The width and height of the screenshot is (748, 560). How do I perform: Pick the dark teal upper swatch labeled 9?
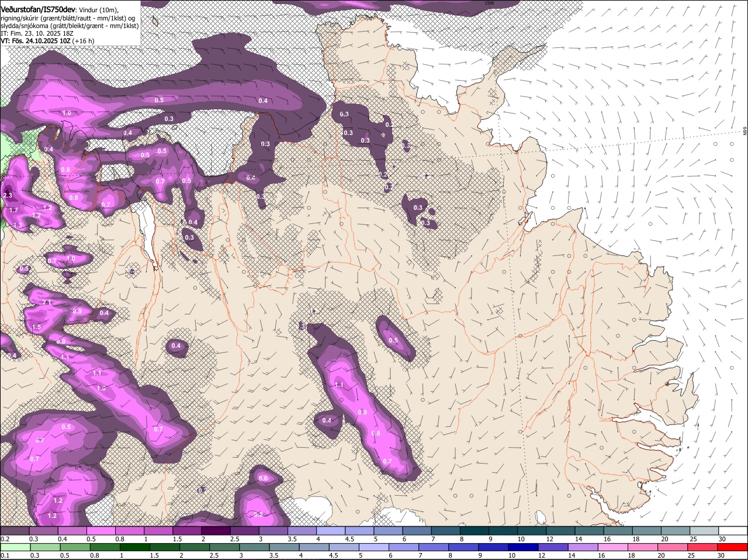[x=503, y=531]
